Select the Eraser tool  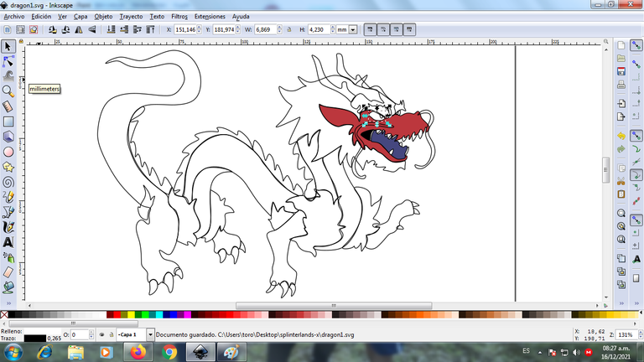(x=8, y=272)
